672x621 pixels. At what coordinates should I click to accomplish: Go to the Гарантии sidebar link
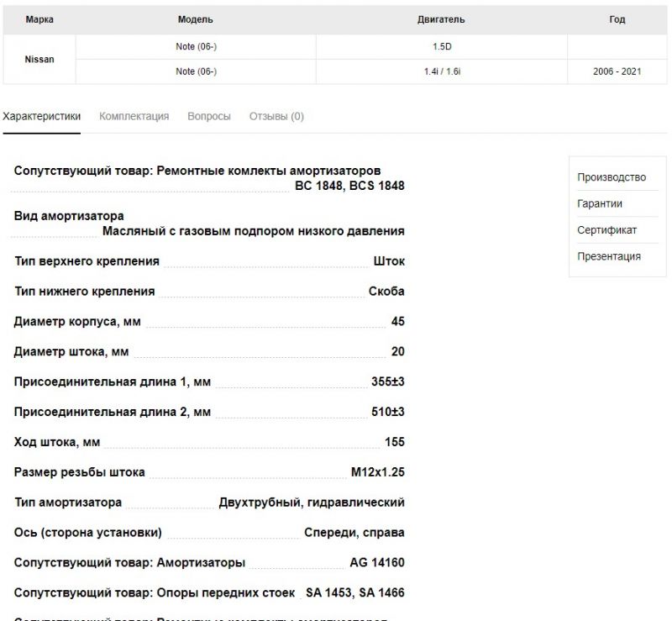click(x=600, y=203)
